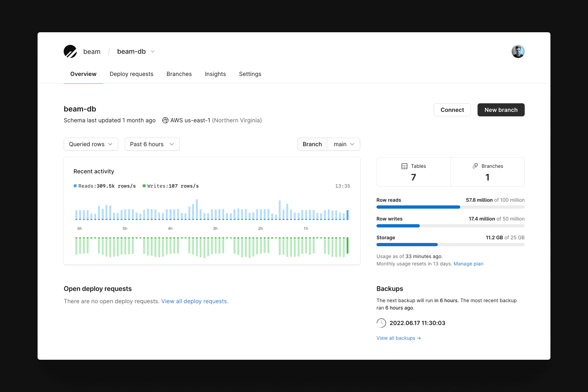Expand the main branch selector
The width and height of the screenshot is (588, 392).
pos(343,144)
